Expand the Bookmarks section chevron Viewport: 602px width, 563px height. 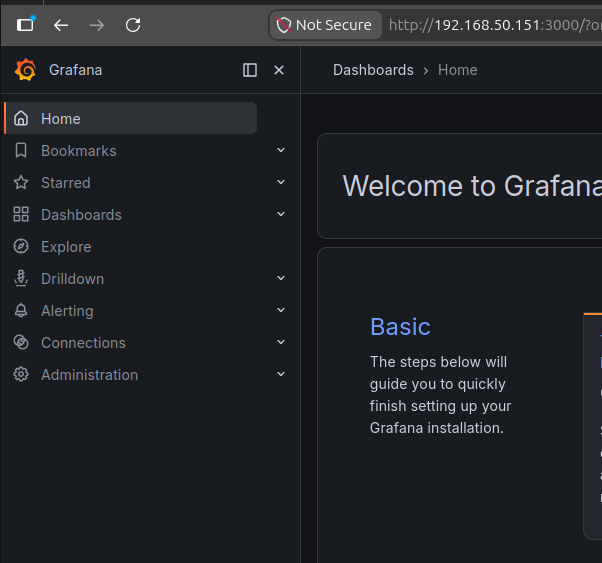[281, 150]
